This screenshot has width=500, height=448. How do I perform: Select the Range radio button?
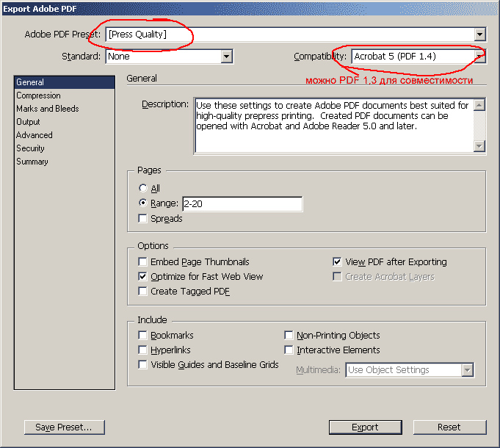(x=143, y=203)
